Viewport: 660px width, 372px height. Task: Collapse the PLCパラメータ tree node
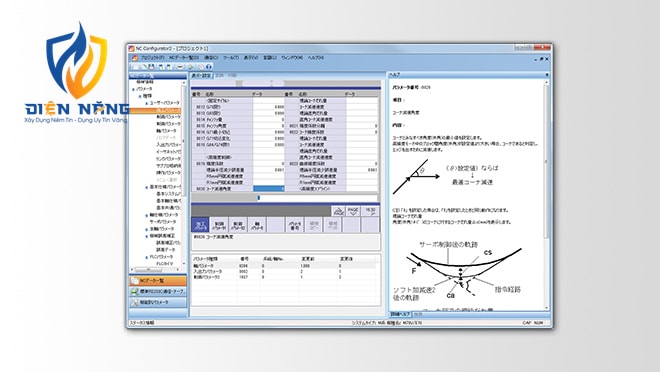pyautogui.click(x=147, y=257)
